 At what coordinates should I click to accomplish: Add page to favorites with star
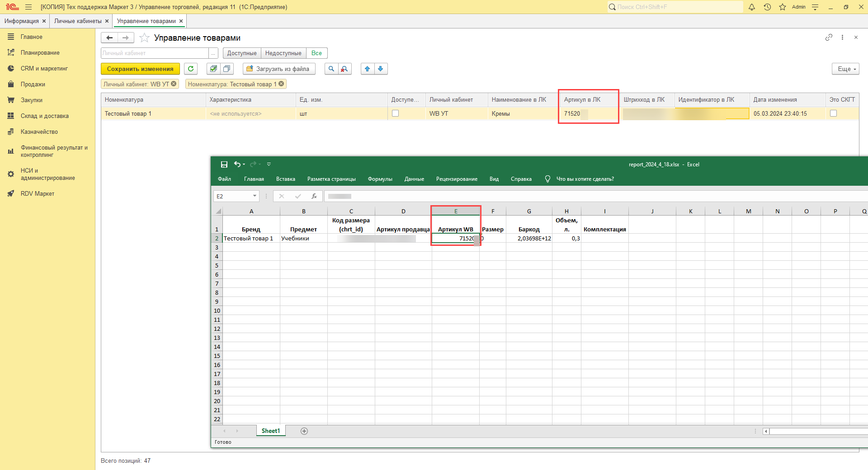[144, 38]
